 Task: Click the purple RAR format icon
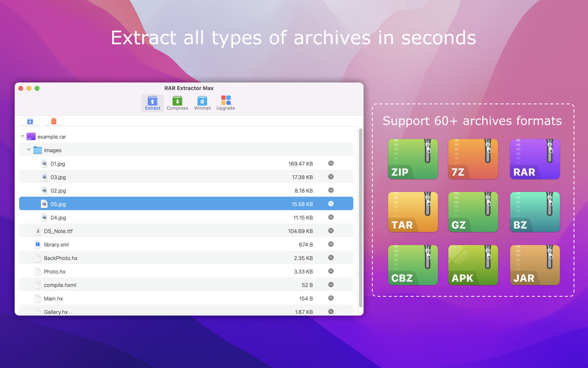[535, 159]
